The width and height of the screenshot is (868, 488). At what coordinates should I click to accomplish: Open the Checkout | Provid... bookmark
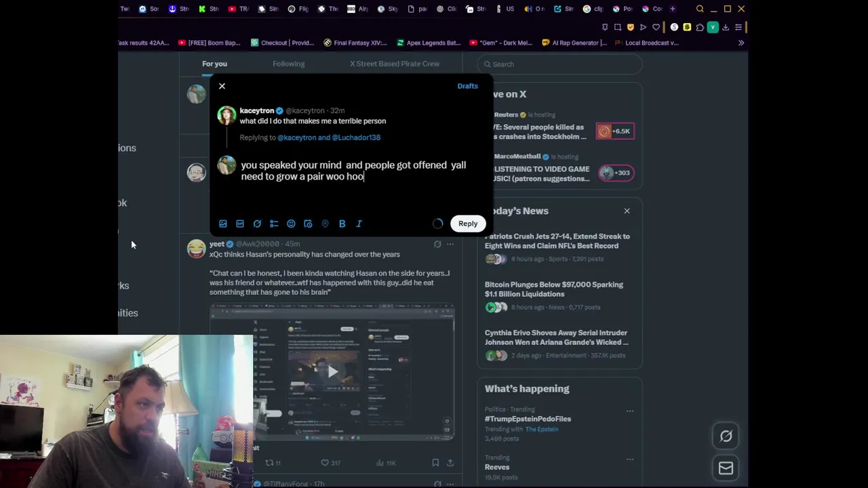pyautogui.click(x=282, y=43)
